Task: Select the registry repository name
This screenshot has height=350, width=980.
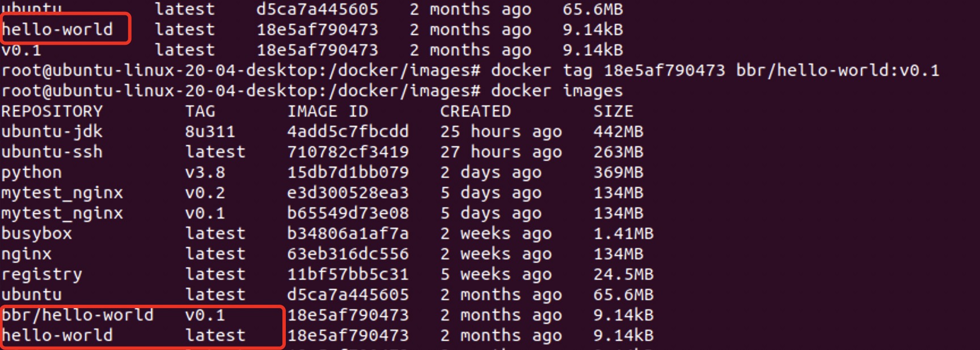Action: (42, 275)
